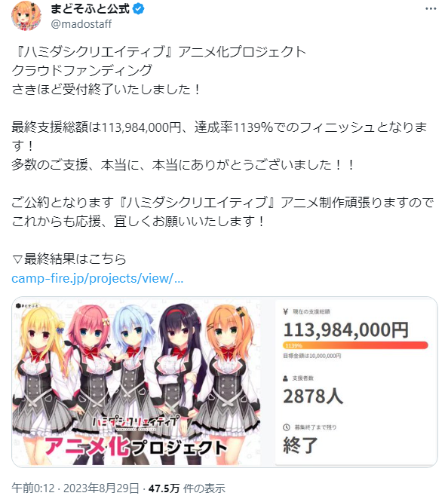
Task: Click the 目標金額は10,000,000円 goal text
Action: [x=312, y=356]
